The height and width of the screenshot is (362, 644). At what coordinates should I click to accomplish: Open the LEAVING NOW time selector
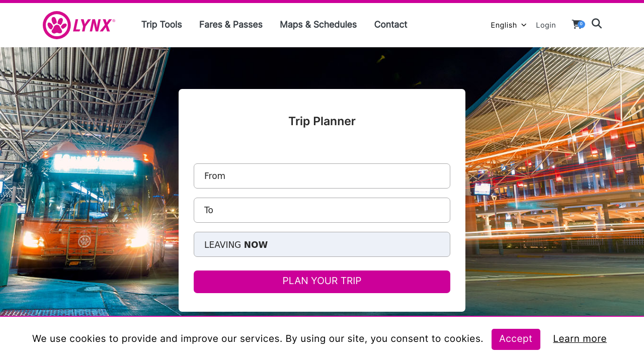(x=321, y=244)
